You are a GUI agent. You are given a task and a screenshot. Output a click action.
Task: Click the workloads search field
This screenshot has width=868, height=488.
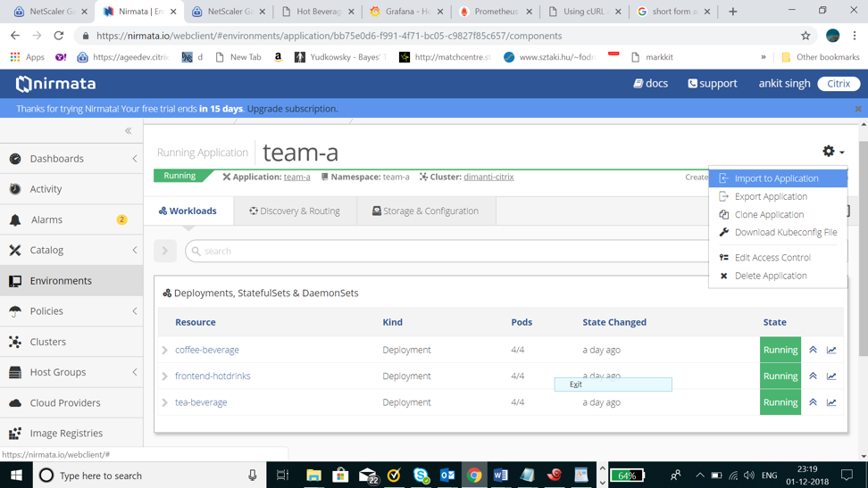pos(447,252)
